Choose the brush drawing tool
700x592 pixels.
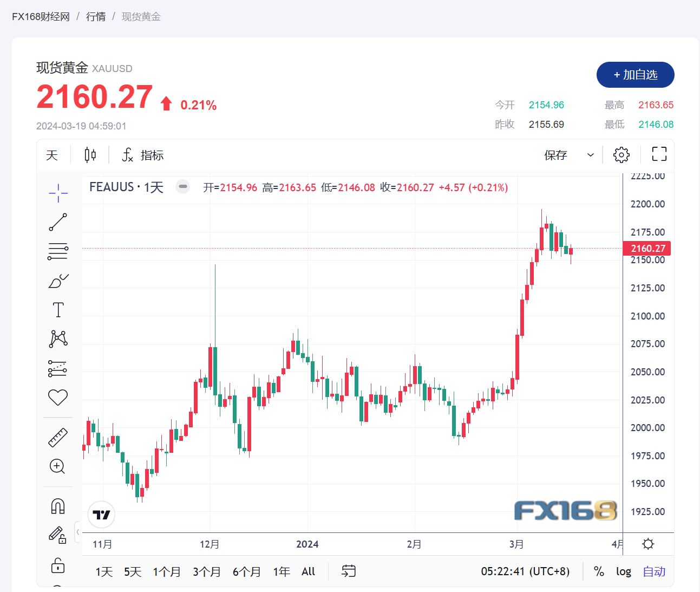pyautogui.click(x=58, y=281)
